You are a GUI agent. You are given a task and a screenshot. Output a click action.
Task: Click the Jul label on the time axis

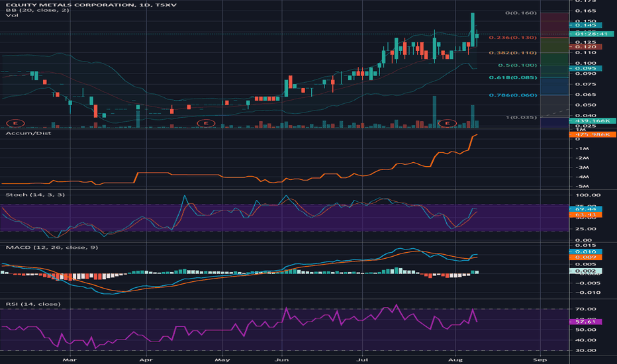pos(362,359)
